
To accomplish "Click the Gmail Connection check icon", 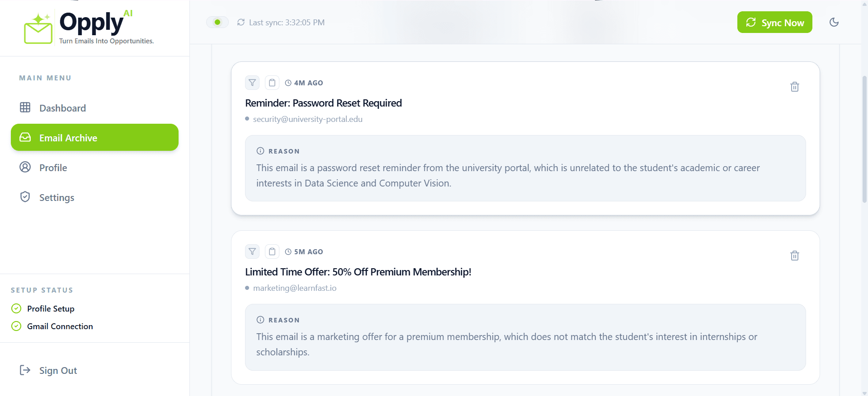I will coord(16,326).
